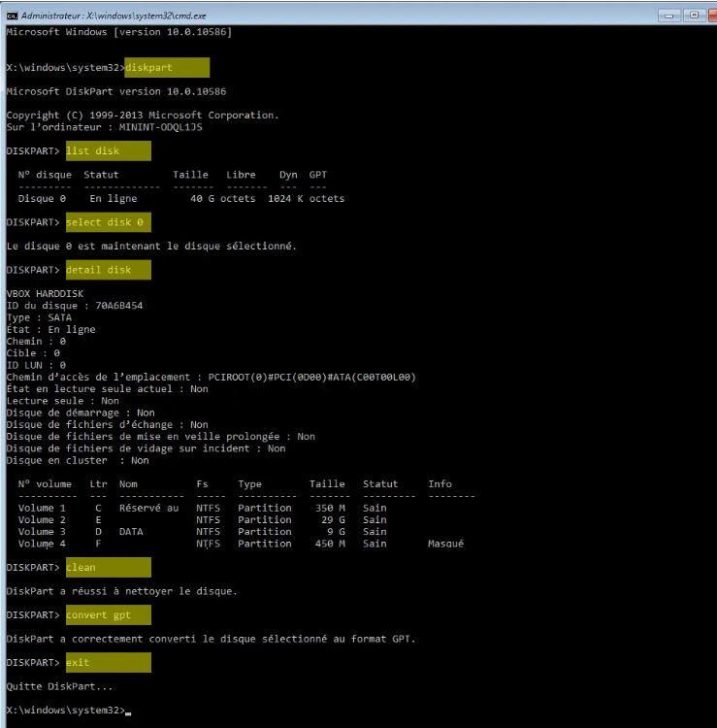The image size is (717, 728).
Task: Click the window title 'Administrateur : X:\windows\system32\cmd.exe'
Action: (114, 16)
